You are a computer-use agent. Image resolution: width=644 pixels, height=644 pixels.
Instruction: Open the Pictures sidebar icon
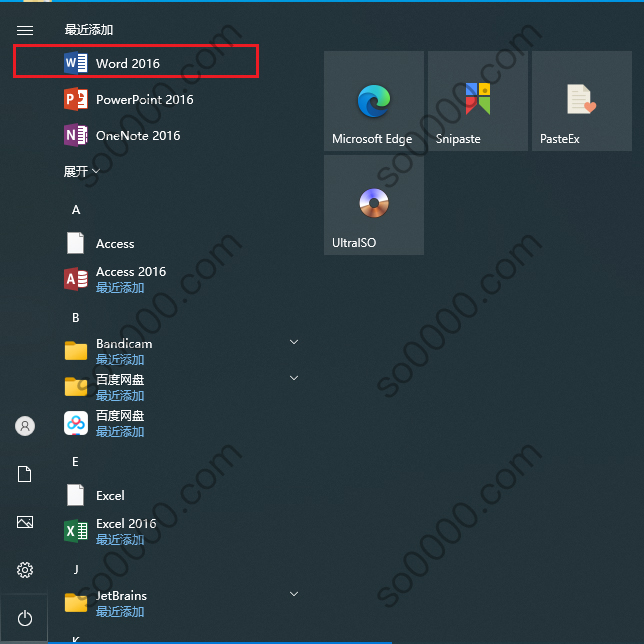pyautogui.click(x=25, y=522)
